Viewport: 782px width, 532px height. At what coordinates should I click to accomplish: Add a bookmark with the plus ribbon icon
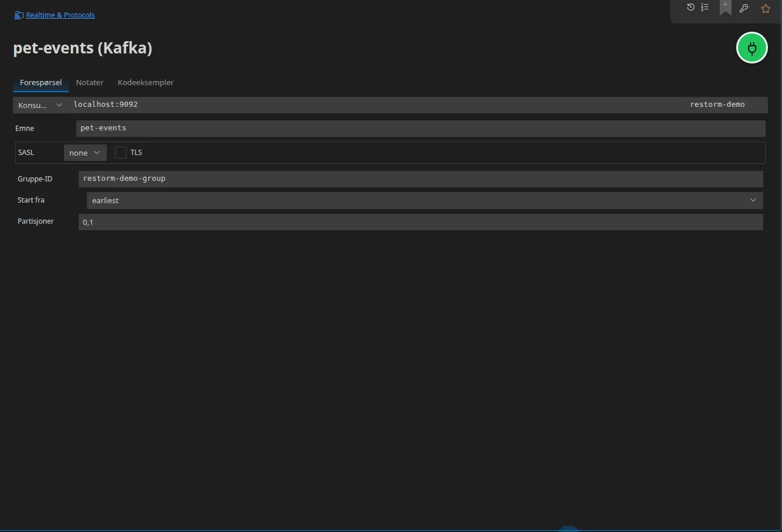click(726, 8)
